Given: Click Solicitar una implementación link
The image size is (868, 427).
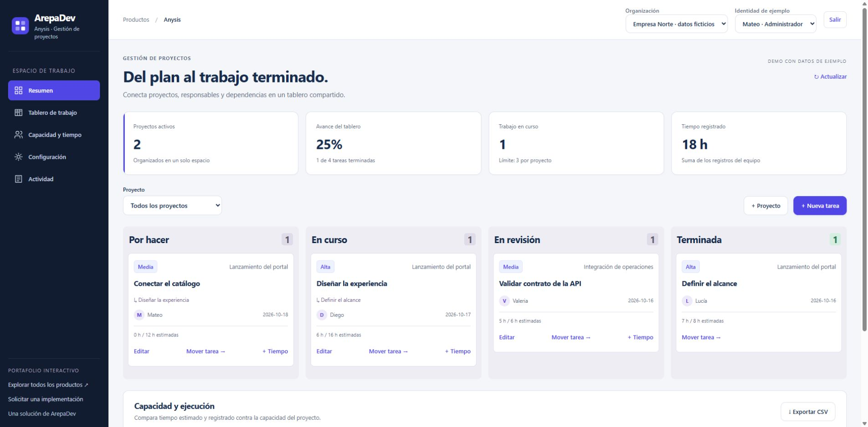Looking at the screenshot, I should [x=46, y=399].
